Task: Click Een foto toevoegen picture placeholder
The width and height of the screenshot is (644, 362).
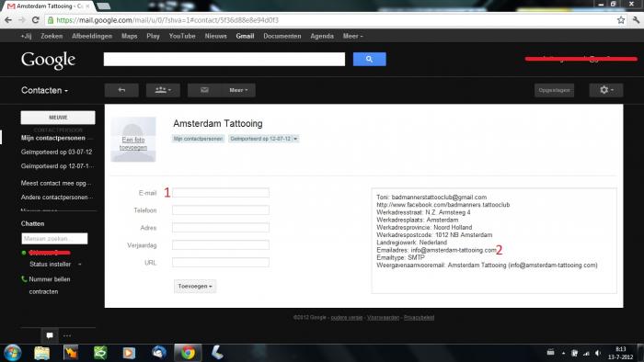Action: click(133, 140)
